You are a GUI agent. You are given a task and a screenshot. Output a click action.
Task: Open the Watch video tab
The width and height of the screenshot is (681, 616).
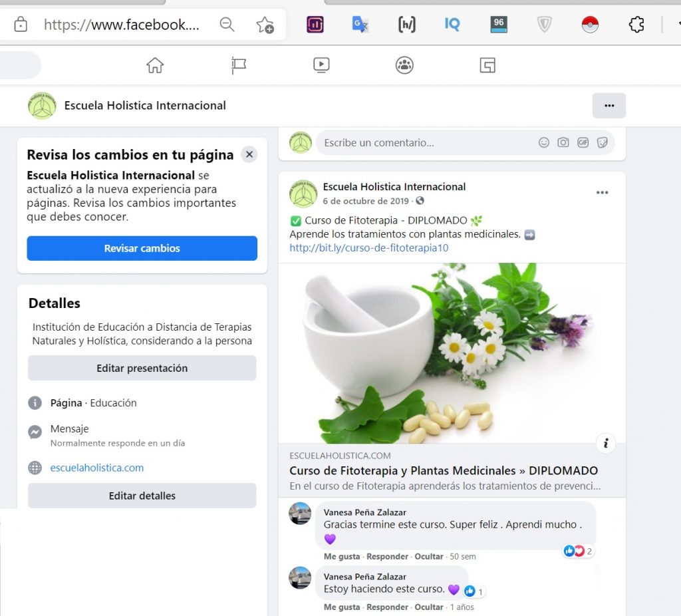pyautogui.click(x=321, y=65)
